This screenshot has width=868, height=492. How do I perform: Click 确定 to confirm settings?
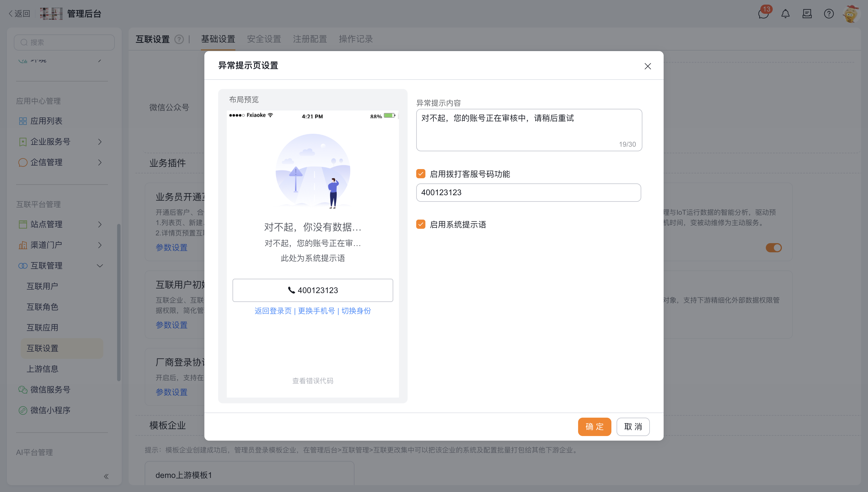click(x=594, y=427)
